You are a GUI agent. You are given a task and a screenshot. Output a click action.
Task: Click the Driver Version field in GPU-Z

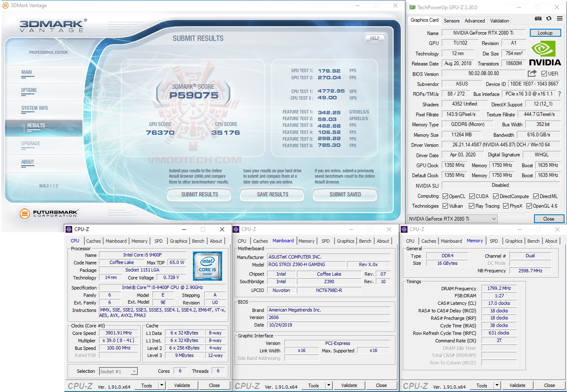coord(501,145)
